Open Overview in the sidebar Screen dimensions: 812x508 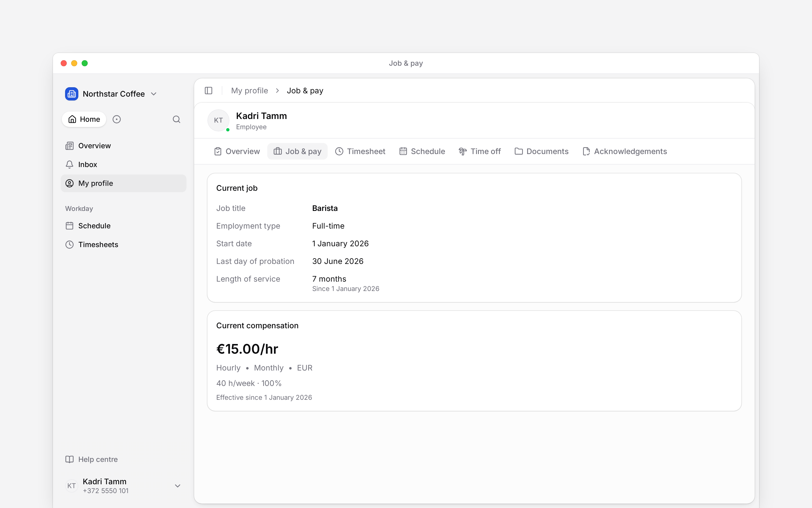tap(124, 146)
